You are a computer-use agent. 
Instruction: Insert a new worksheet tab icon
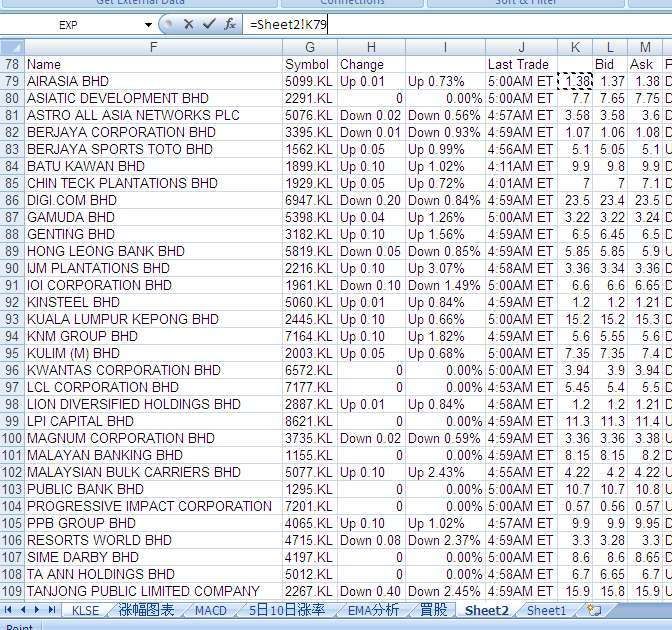[x=594, y=610]
